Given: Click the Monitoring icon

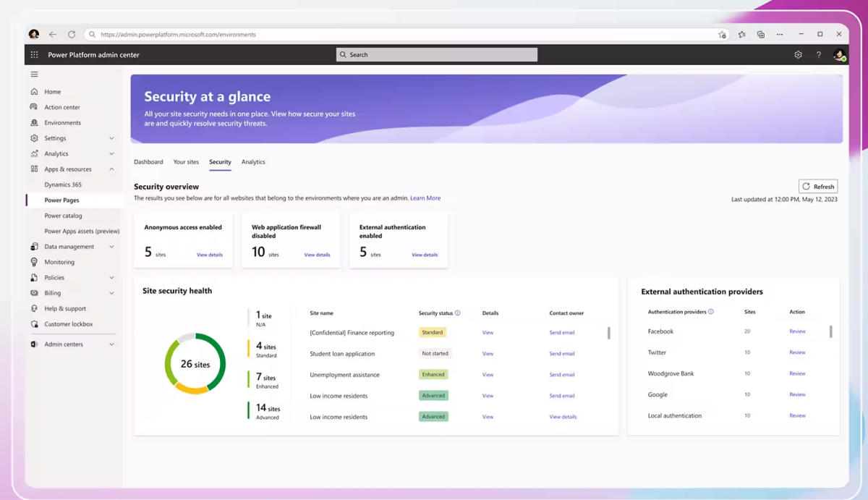Looking at the screenshot, I should click(33, 262).
